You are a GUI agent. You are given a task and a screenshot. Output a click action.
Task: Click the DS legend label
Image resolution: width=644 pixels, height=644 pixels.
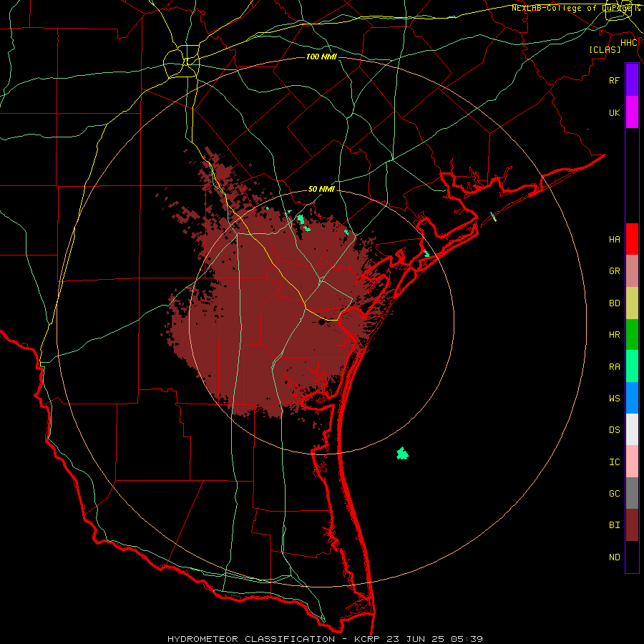614,430
